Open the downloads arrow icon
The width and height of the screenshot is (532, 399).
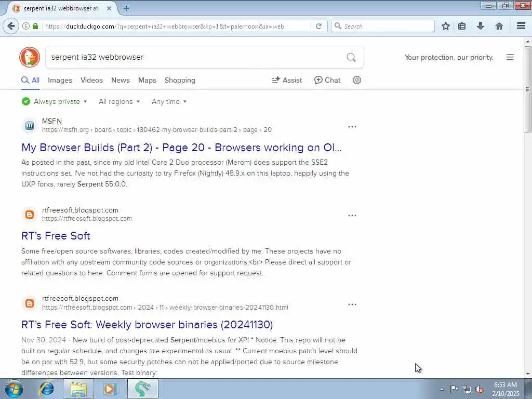481,26
